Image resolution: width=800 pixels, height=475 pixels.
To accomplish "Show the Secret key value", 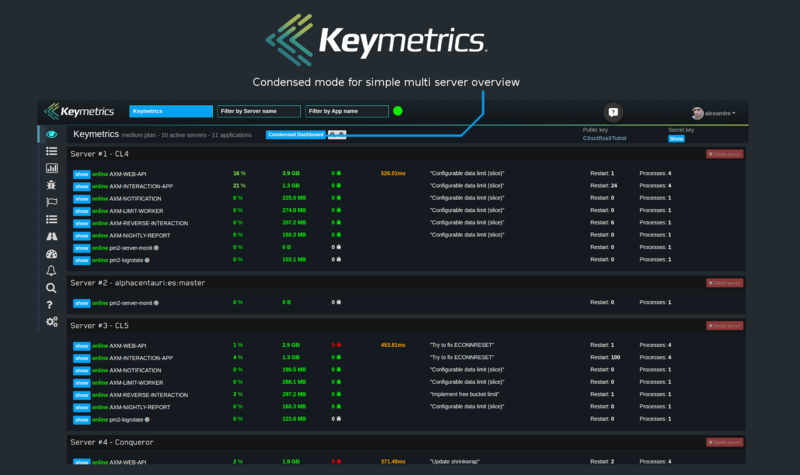I will pyautogui.click(x=676, y=139).
